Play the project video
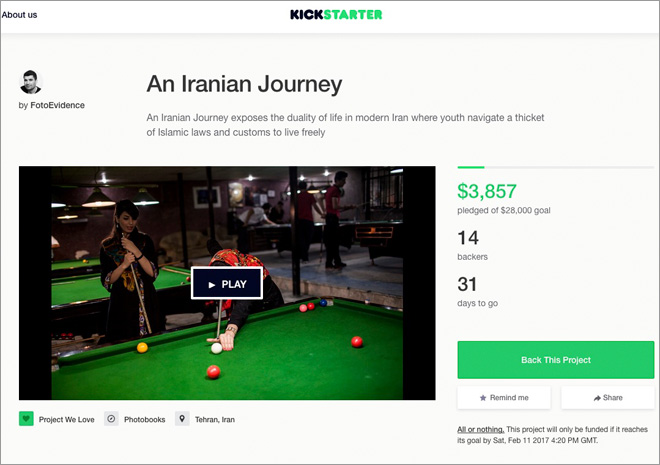Image resolution: width=660 pixels, height=465 pixels. 227,284
